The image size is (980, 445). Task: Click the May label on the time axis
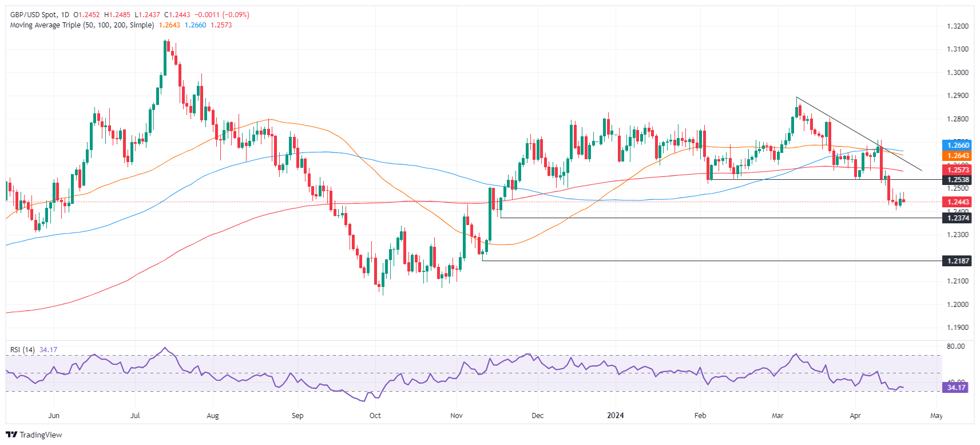(x=937, y=416)
